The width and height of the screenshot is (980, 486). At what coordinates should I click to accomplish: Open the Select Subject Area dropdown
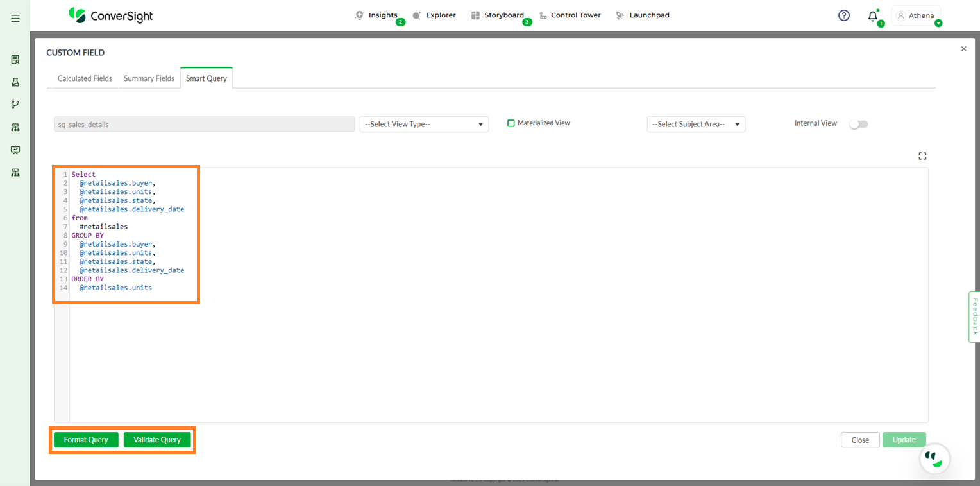tap(696, 125)
